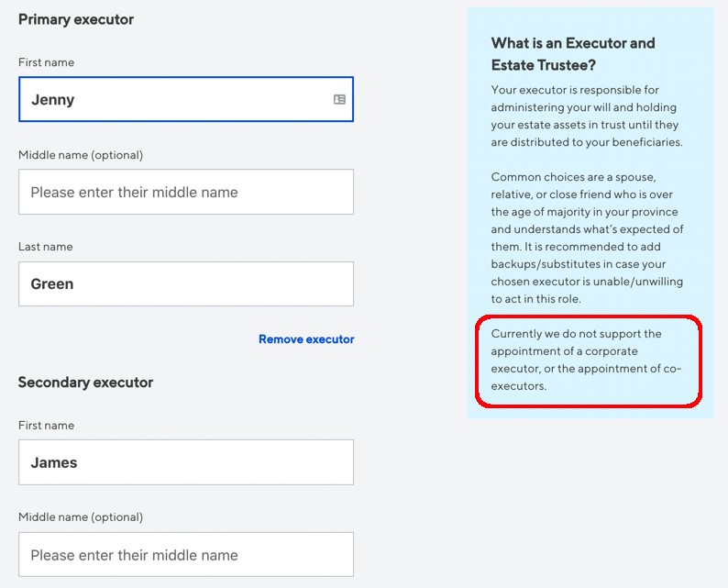Click the text 'Green' in the field

point(52,283)
